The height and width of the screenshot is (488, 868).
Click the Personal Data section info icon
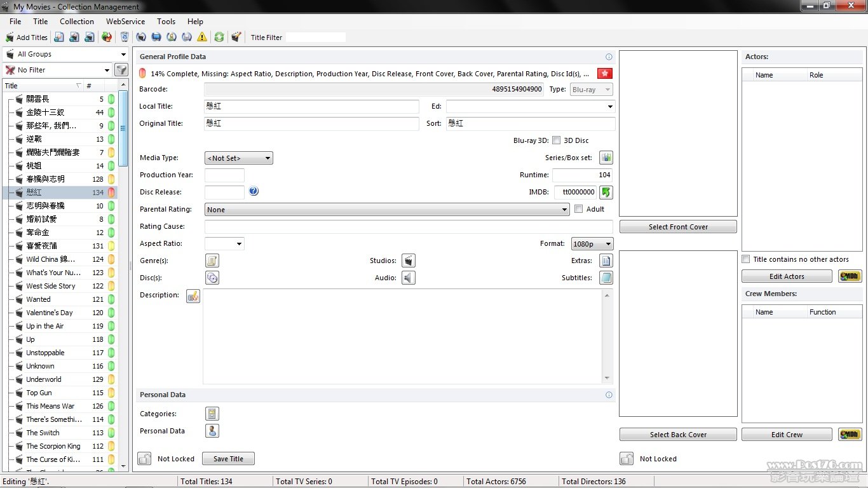[x=609, y=395]
